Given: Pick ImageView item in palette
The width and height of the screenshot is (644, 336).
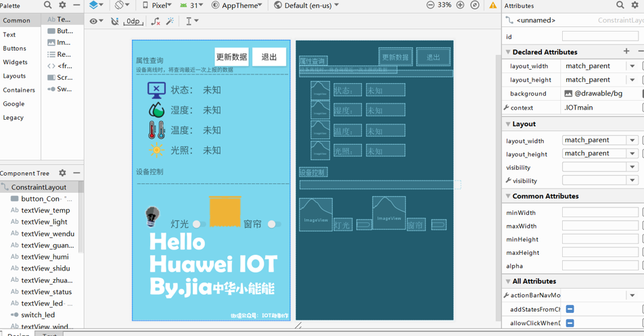Looking at the screenshot, I should coord(62,43).
